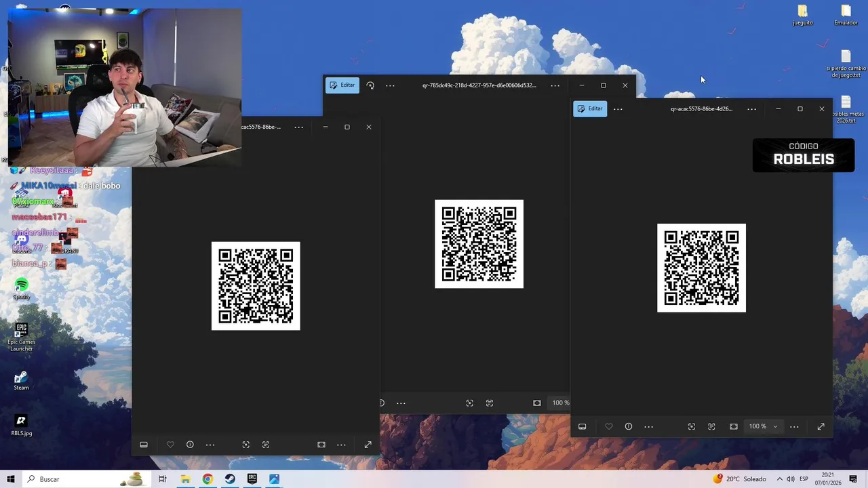The width and height of the screenshot is (868, 488).
Task: Scan text in the right window image
Action: click(711, 426)
